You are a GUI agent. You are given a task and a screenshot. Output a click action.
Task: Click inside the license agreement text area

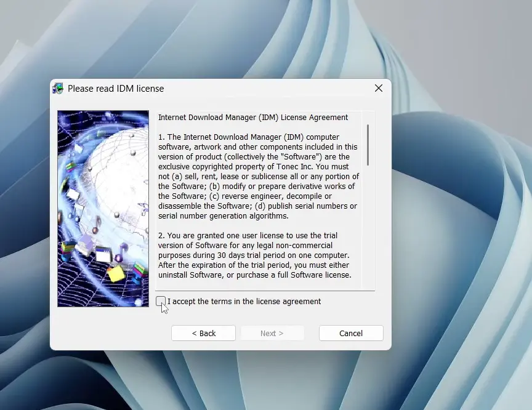259,185
